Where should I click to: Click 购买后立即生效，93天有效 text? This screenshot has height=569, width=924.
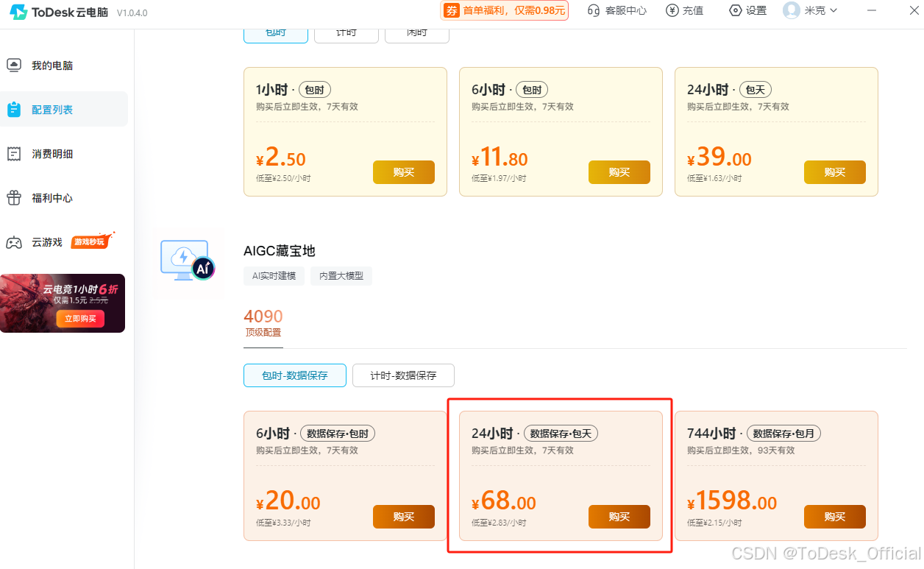[x=741, y=450]
